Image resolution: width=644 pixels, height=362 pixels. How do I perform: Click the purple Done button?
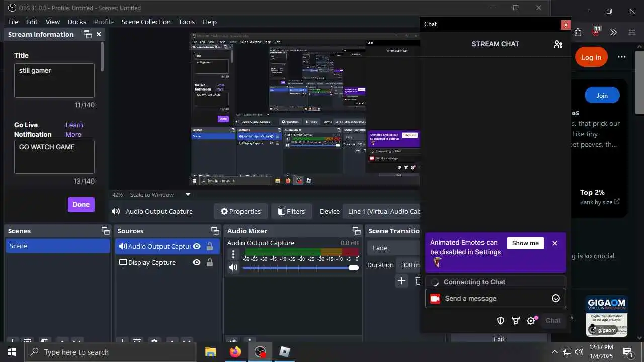[81, 204]
